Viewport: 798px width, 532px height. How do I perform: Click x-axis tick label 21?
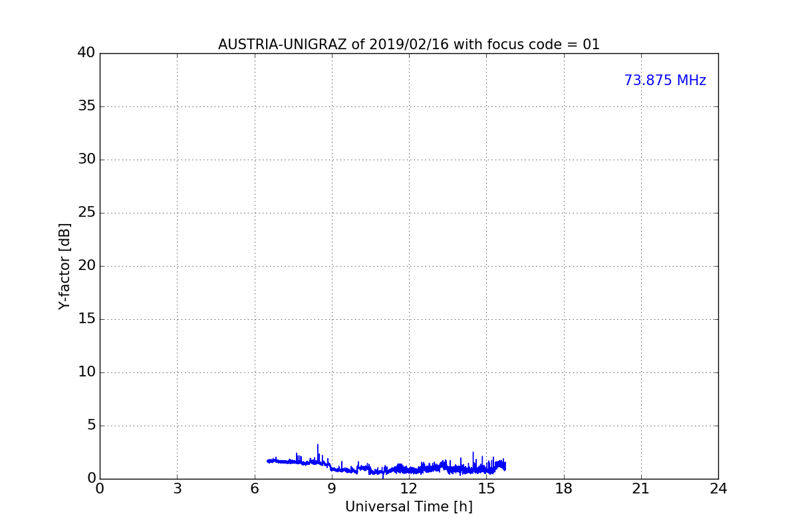pyautogui.click(x=641, y=489)
